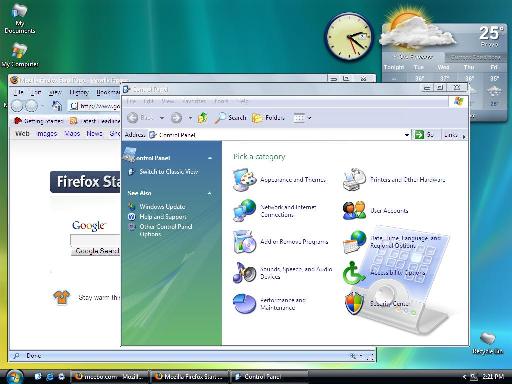
Task: Click the Windows Update link
Action: pos(162,207)
